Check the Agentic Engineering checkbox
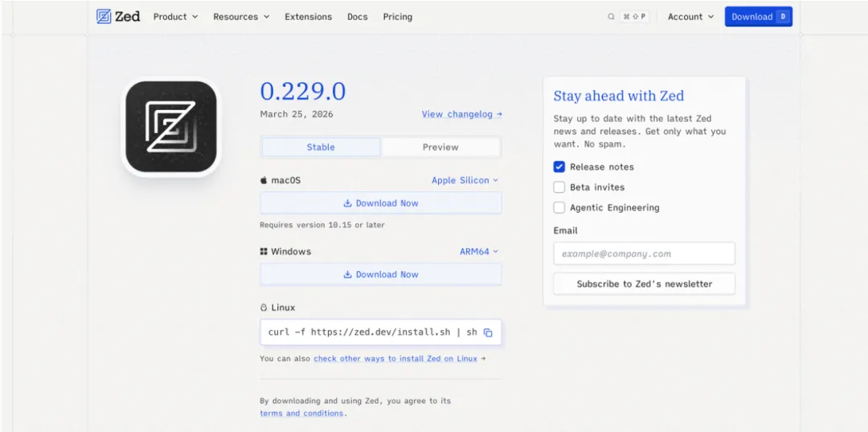This screenshot has width=868, height=432. [559, 208]
